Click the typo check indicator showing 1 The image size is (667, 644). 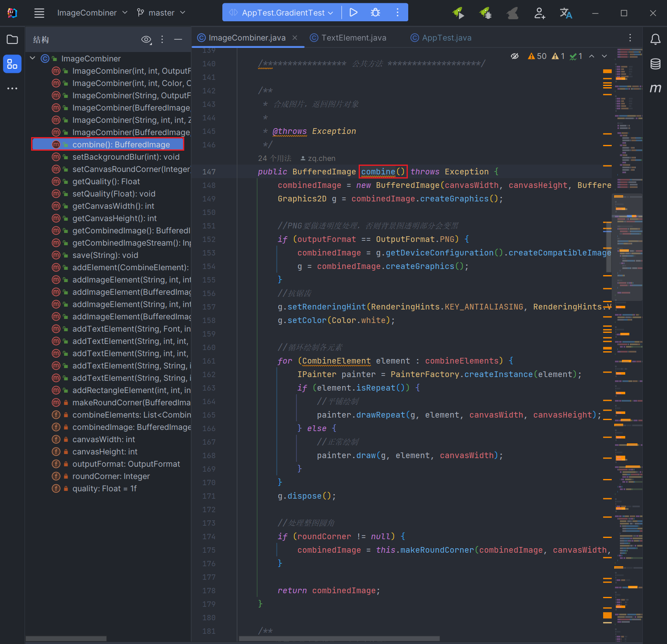click(x=576, y=56)
